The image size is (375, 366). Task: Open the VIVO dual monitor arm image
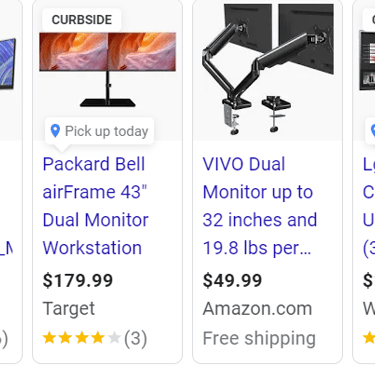point(268,69)
